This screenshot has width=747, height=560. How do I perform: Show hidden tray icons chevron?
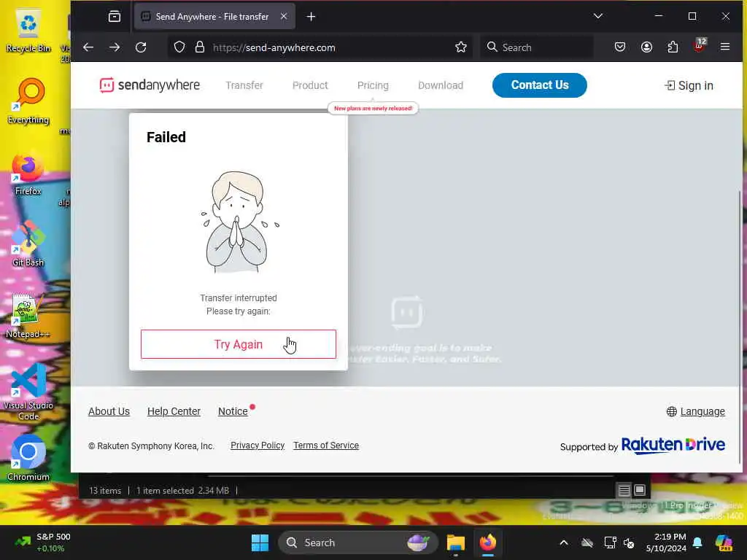564,542
